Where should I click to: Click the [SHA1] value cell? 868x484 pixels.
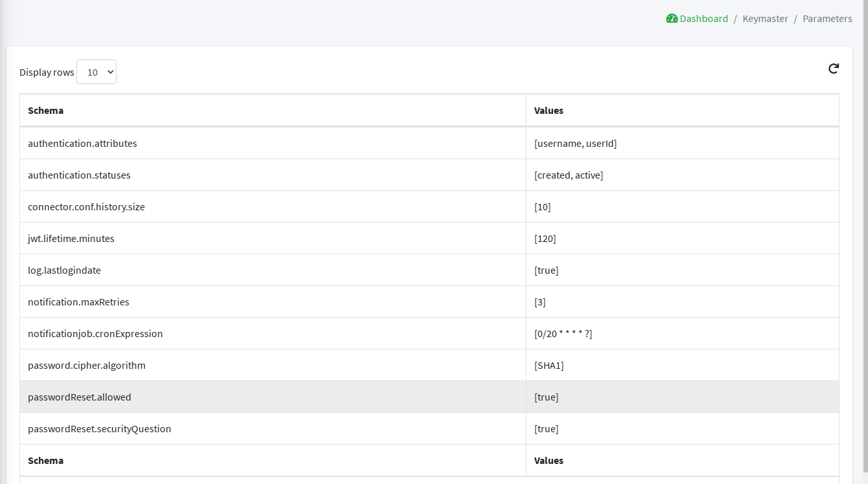(548, 365)
